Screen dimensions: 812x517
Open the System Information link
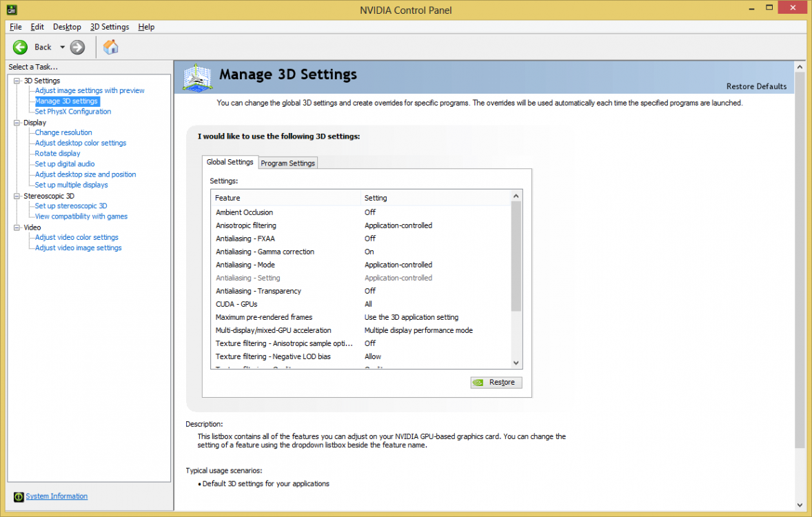(57, 496)
